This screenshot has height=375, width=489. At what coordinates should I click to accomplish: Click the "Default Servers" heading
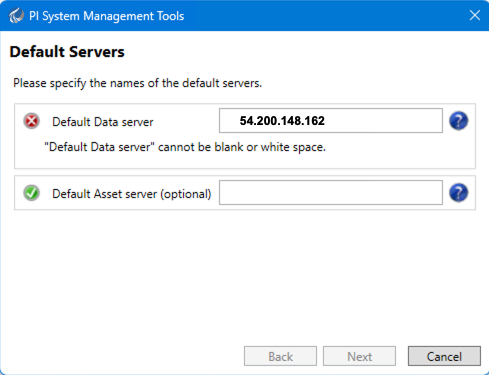[67, 52]
